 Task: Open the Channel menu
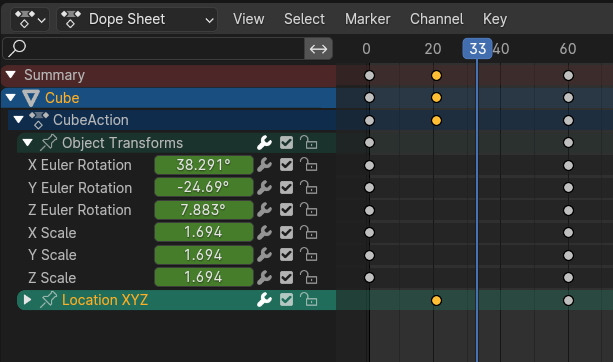[436, 19]
